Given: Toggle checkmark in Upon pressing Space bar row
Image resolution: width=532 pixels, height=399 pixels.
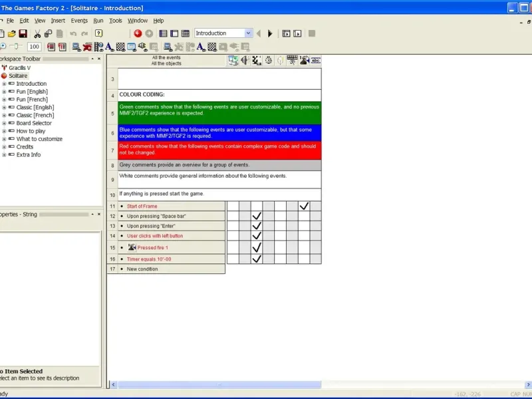Looking at the screenshot, I should pos(257,215).
